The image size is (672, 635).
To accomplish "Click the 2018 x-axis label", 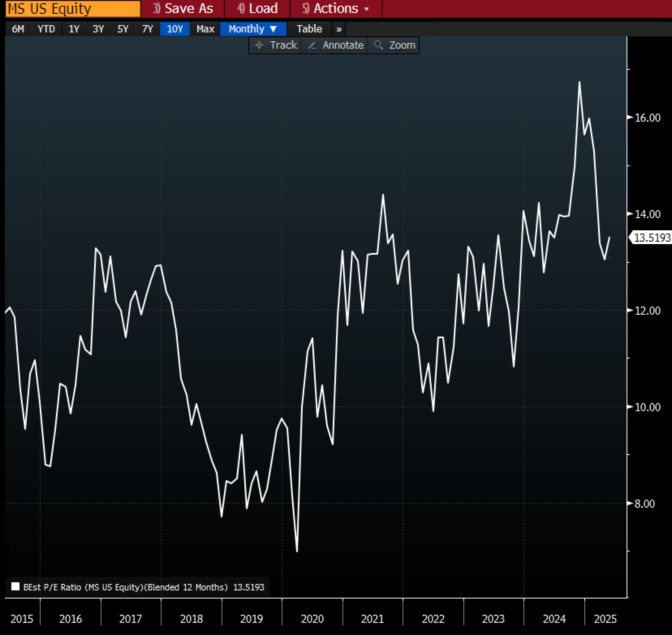I will tap(192, 619).
